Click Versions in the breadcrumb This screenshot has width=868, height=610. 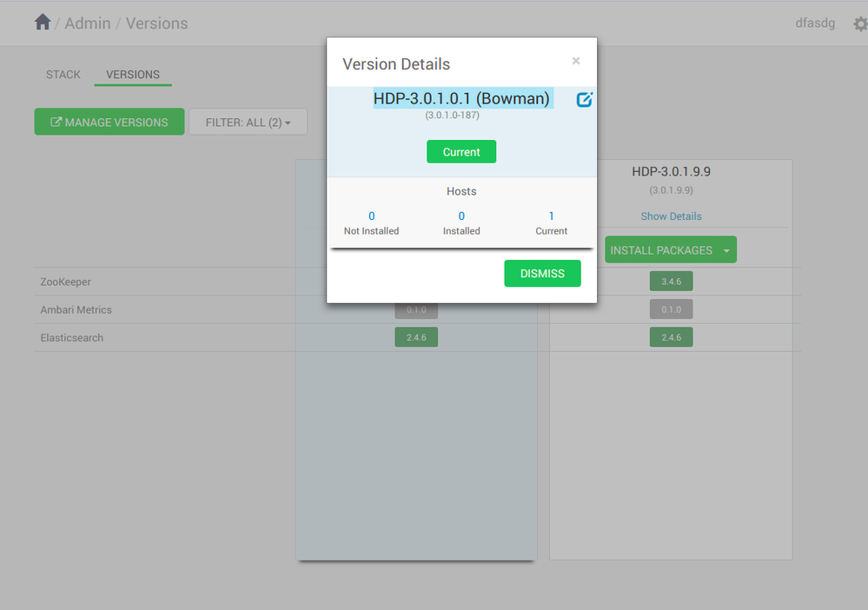pyautogui.click(x=156, y=23)
